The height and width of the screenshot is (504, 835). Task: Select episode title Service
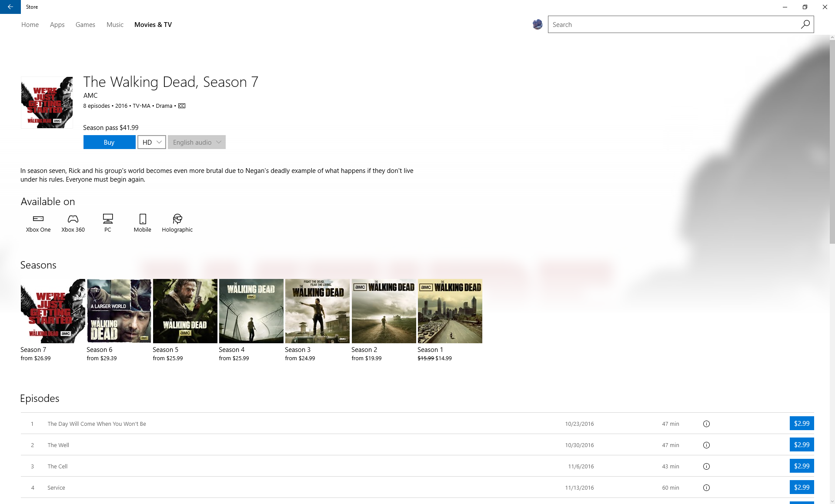(56, 487)
